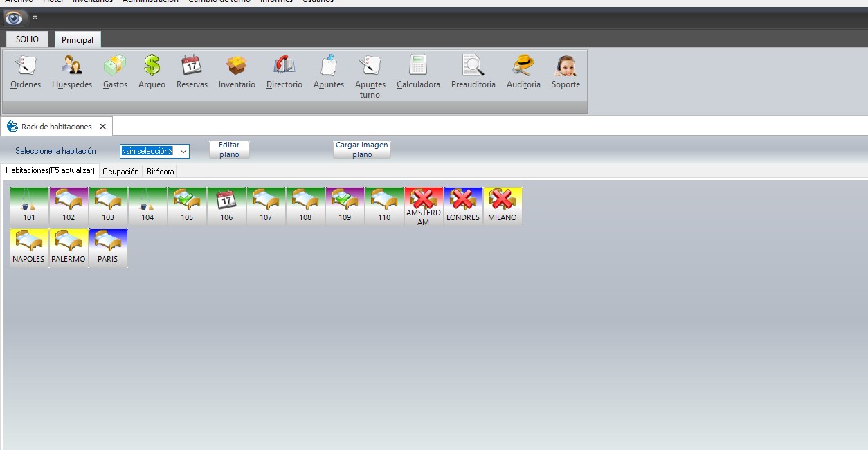Open the Ordenes tool

click(26, 66)
